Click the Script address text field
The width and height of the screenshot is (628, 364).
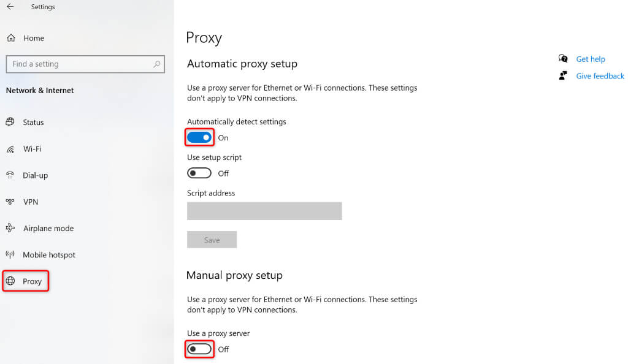(x=264, y=211)
